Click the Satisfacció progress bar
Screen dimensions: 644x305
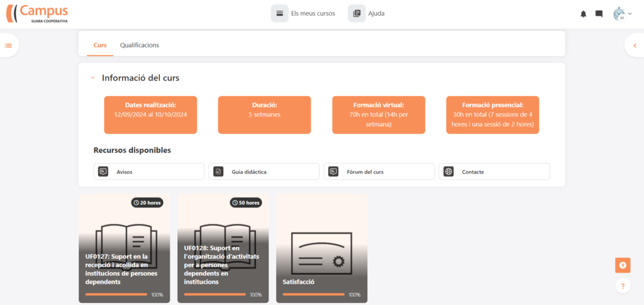pos(314,294)
